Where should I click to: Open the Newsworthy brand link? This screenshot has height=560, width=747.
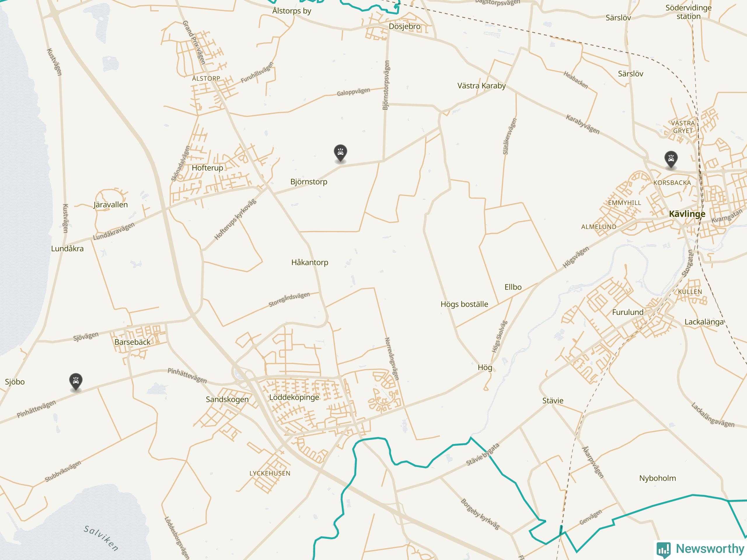(701, 549)
